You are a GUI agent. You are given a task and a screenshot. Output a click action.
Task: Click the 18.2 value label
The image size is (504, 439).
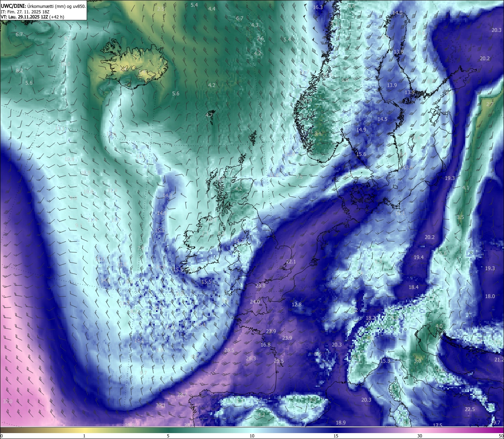(371, 318)
